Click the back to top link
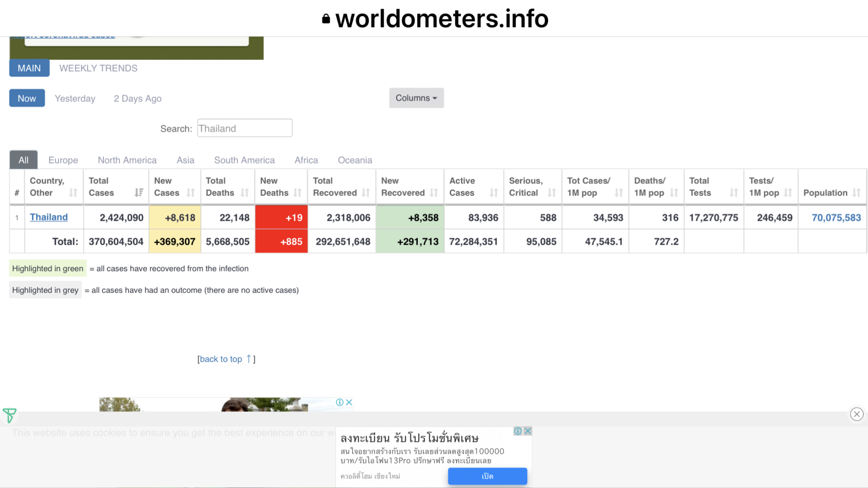This screenshot has height=488, width=868. [221, 359]
